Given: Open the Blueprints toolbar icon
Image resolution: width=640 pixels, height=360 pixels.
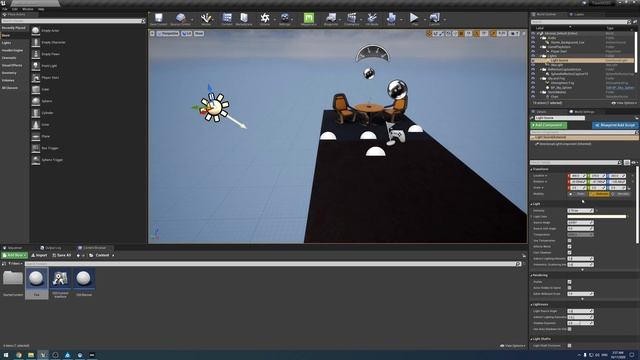Looking at the screenshot, I should pyautogui.click(x=331, y=18).
